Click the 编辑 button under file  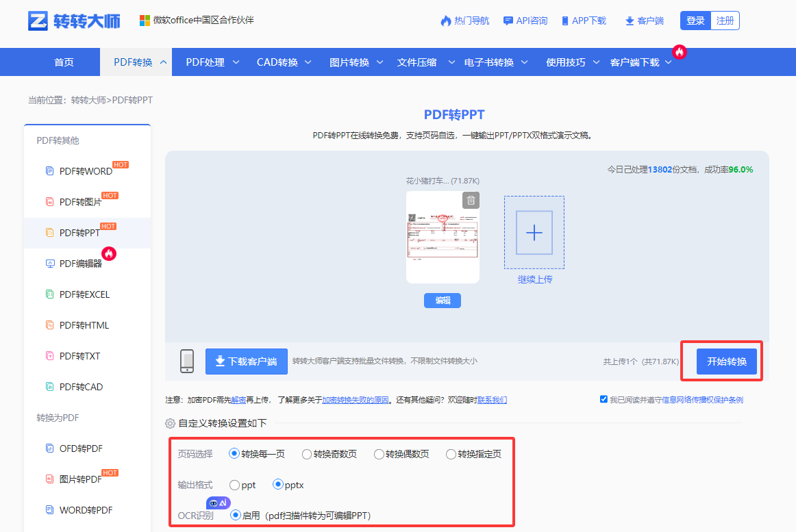coord(442,301)
